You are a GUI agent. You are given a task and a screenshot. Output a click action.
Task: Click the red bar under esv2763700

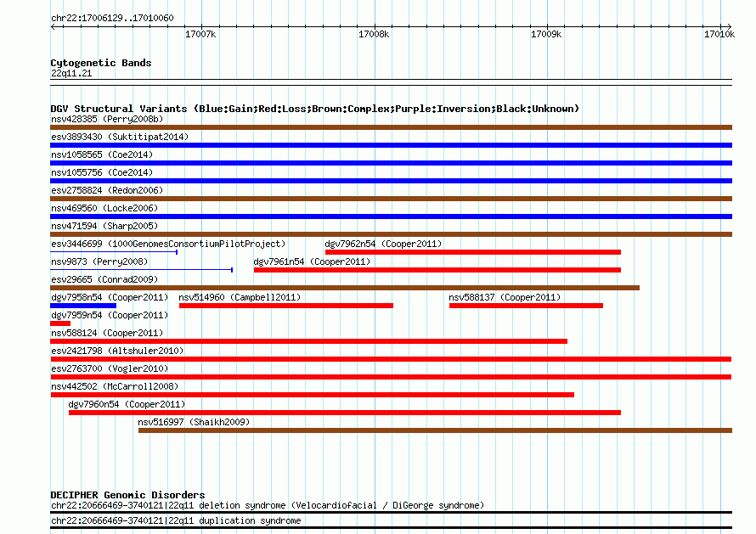click(391, 377)
